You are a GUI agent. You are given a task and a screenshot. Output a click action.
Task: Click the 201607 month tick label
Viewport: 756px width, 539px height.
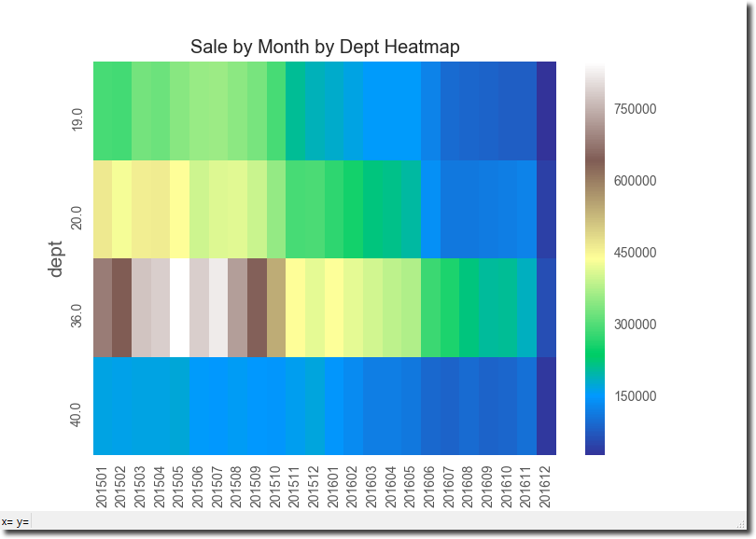click(448, 487)
